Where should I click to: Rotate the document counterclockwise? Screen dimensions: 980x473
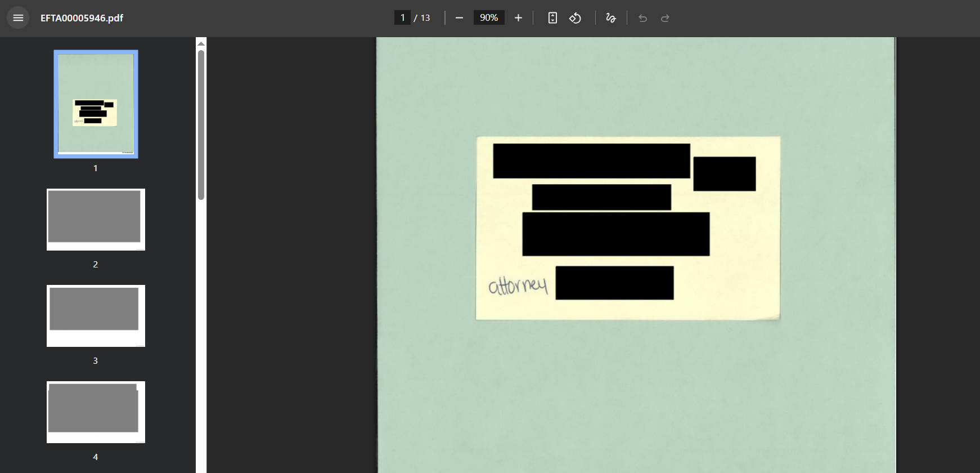(575, 18)
